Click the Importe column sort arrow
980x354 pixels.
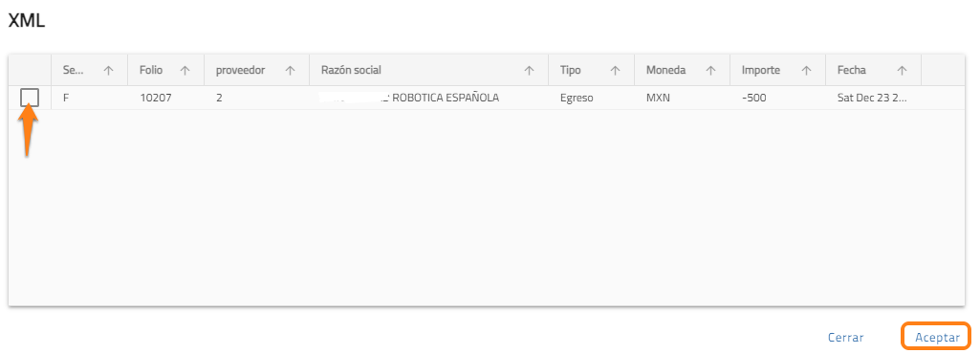point(806,71)
